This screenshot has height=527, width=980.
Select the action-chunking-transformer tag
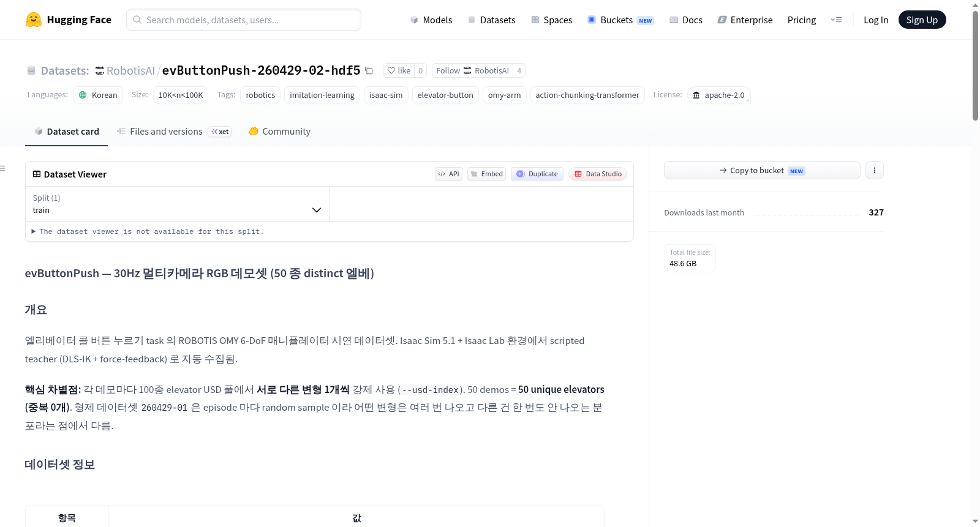click(x=587, y=95)
